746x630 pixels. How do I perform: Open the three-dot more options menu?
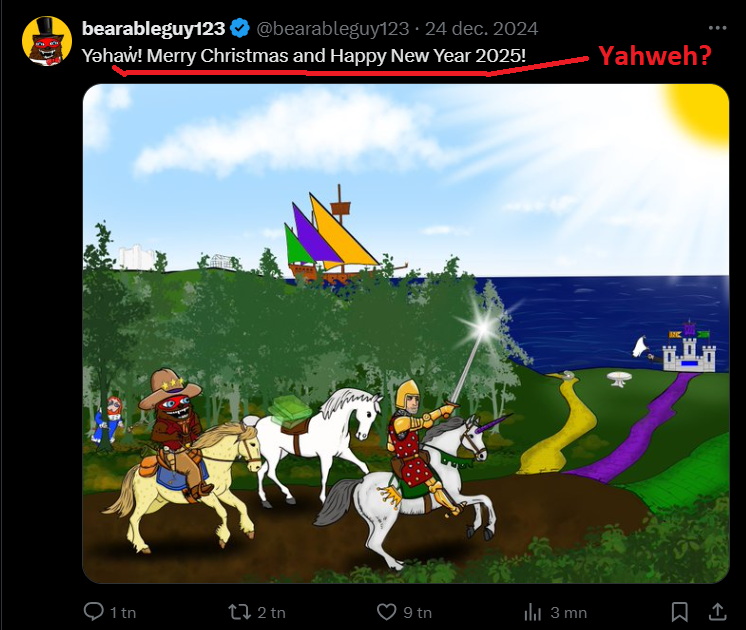(x=717, y=28)
